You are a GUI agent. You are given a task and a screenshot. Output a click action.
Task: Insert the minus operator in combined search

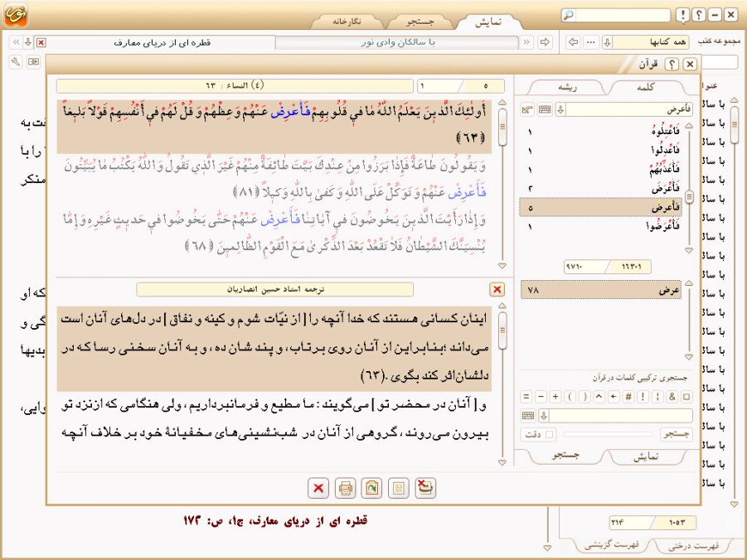tap(541, 396)
